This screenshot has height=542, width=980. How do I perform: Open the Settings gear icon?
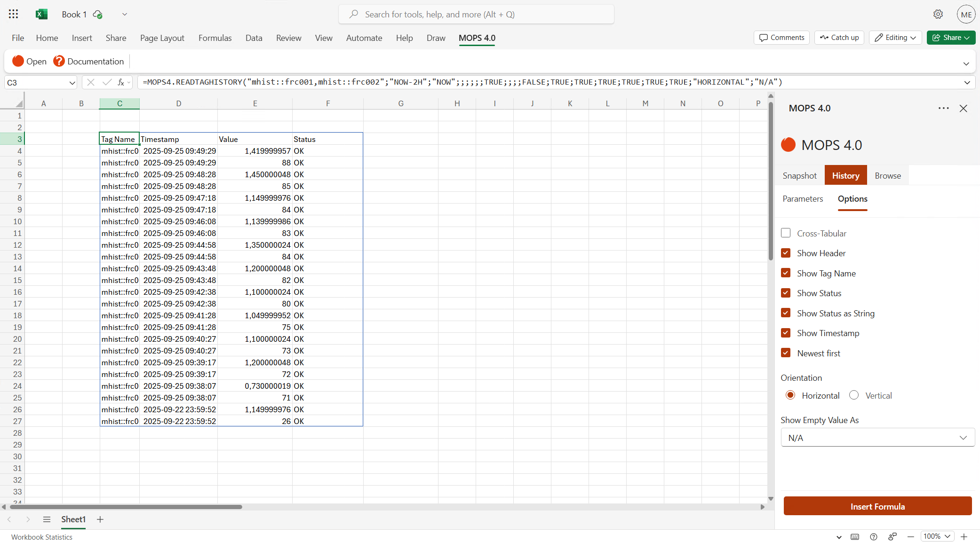938,14
